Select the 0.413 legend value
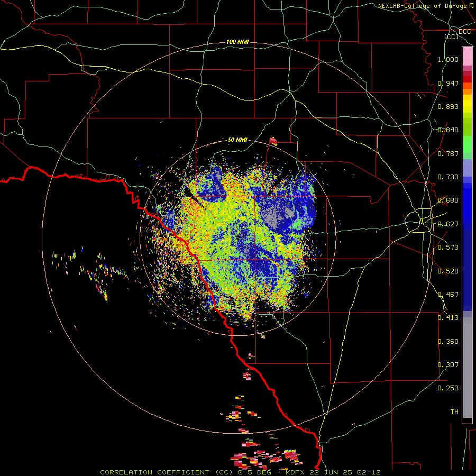The width and height of the screenshot is (476, 476). coord(448,318)
